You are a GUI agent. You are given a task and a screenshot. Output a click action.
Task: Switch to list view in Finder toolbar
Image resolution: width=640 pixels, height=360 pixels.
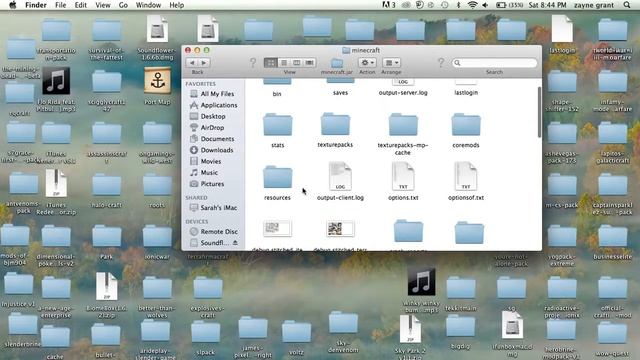pos(284,62)
